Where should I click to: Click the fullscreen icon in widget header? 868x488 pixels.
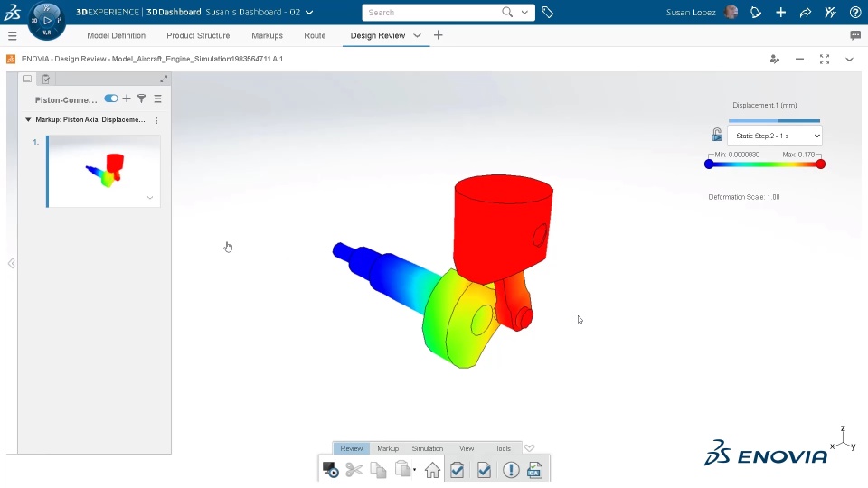click(x=825, y=60)
